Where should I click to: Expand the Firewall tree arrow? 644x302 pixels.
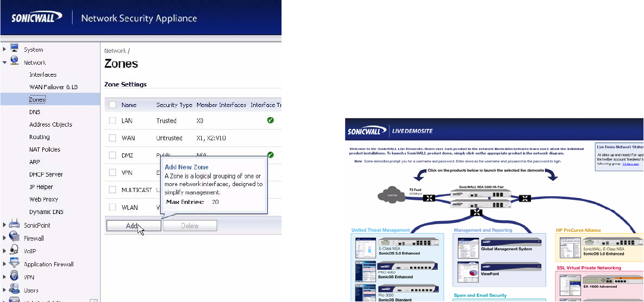(x=5, y=238)
